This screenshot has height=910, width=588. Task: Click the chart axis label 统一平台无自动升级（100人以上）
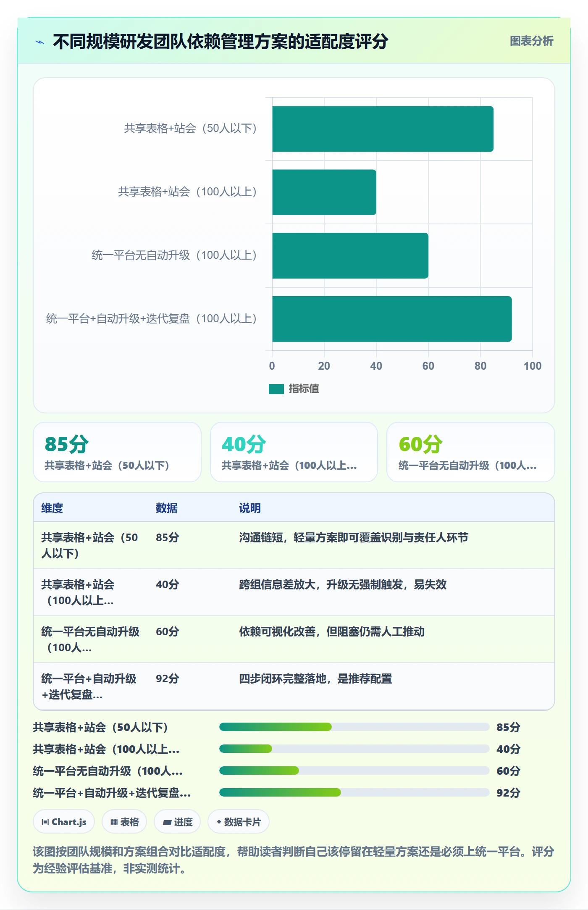click(x=174, y=255)
